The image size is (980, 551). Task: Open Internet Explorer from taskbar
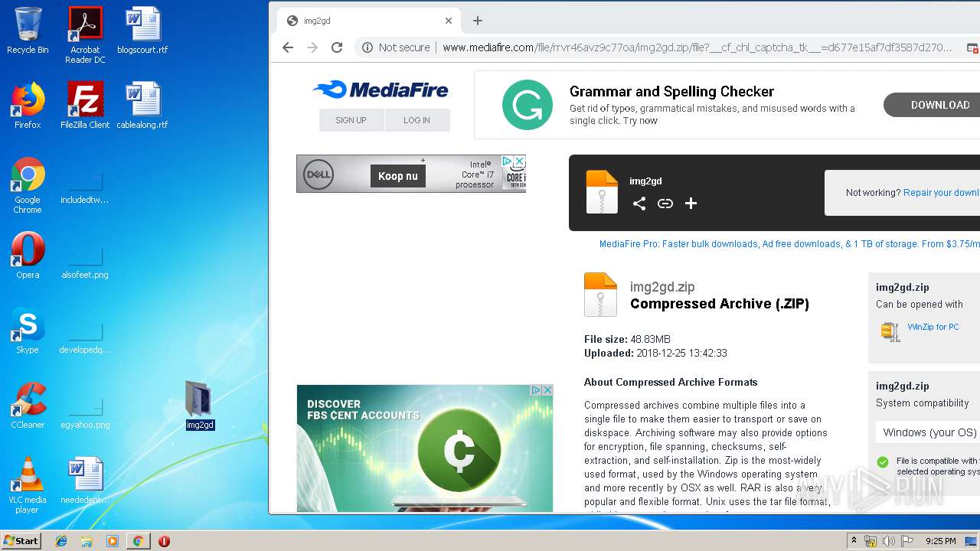[61, 541]
